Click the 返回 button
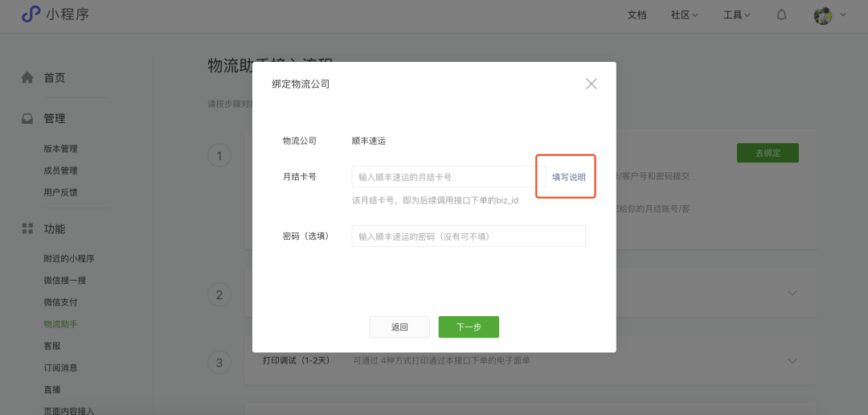The width and height of the screenshot is (868, 415). click(399, 327)
